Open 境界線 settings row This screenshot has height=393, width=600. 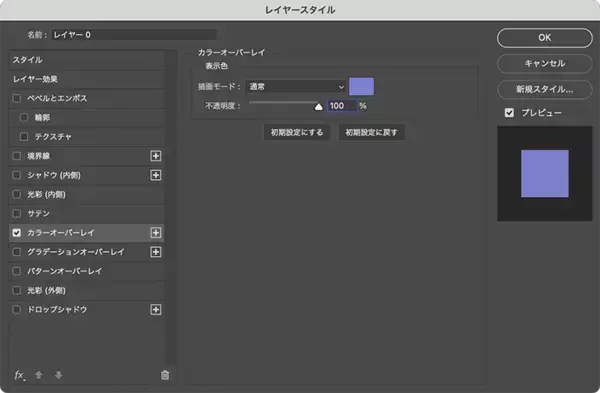(x=86, y=156)
